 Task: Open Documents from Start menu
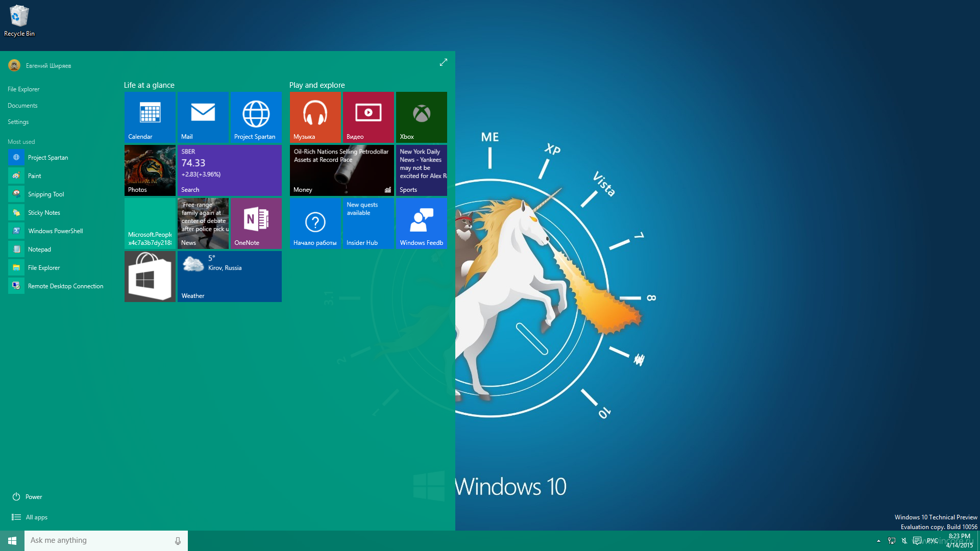coord(22,106)
